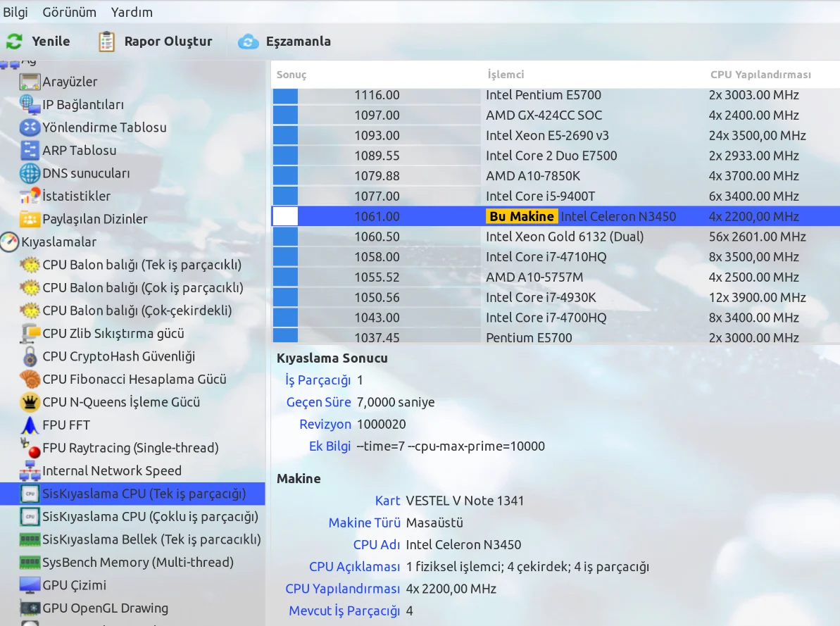Screen dimensions: 840x626
Task: Open the Yardım menu
Action: (x=132, y=12)
